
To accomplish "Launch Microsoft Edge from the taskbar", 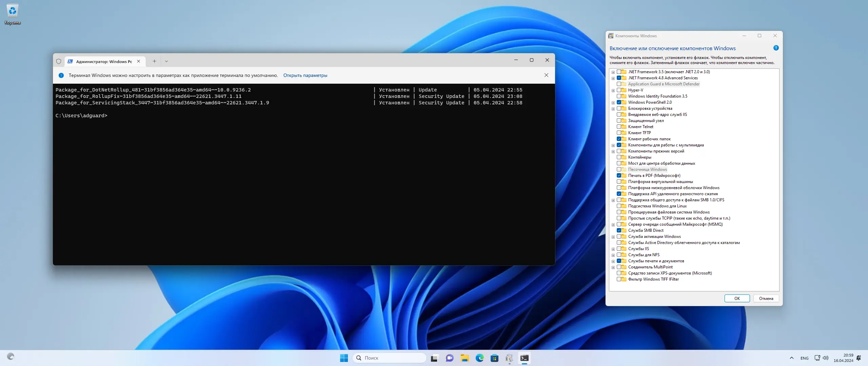I will (479, 358).
